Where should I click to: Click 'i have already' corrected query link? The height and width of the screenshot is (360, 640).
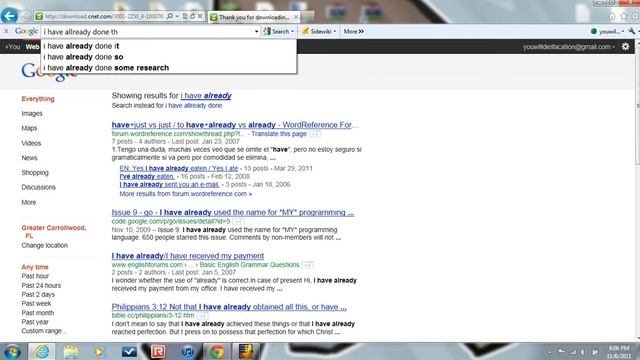tap(206, 96)
